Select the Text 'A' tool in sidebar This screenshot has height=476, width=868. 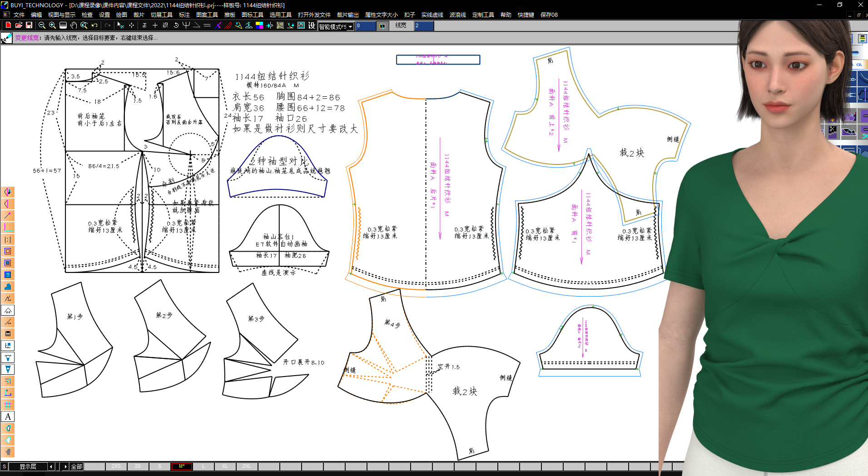8,416
